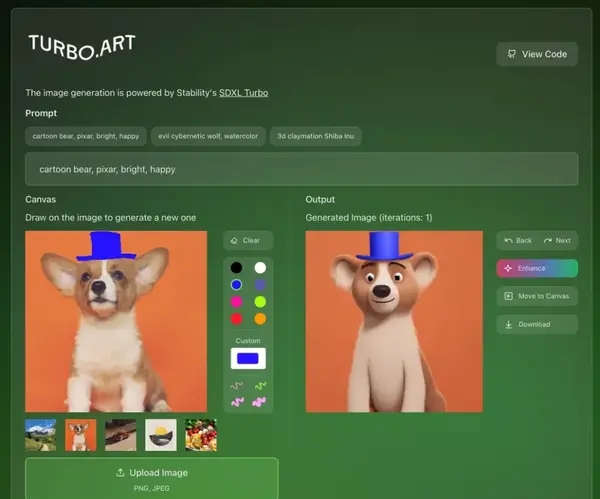Move output image to canvas
The image size is (600, 499).
pos(537,296)
